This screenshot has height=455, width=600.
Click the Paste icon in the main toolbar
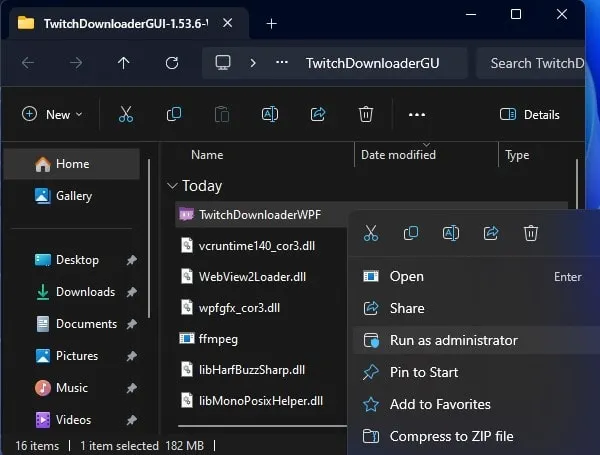222,114
